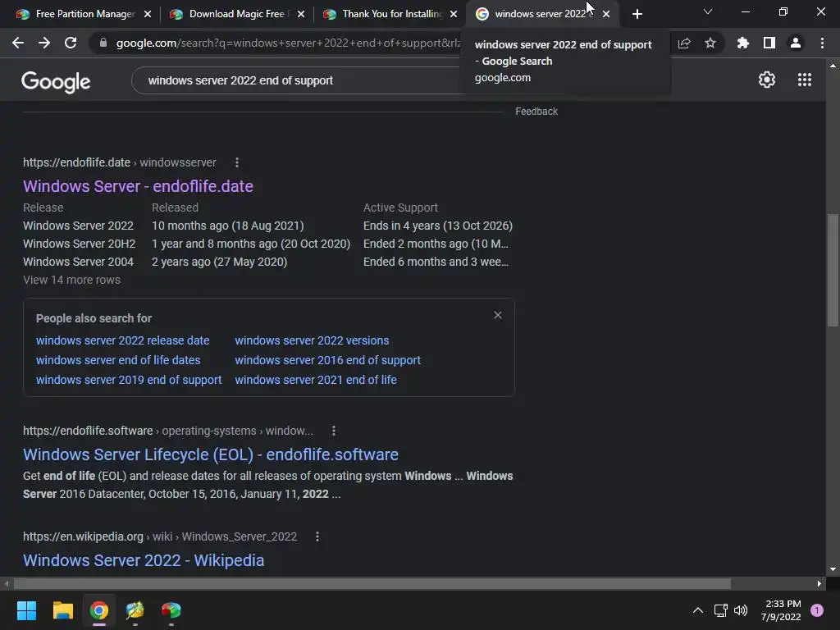The image size is (840, 630).
Task: Expand View 14 more rows
Action: coord(72,280)
